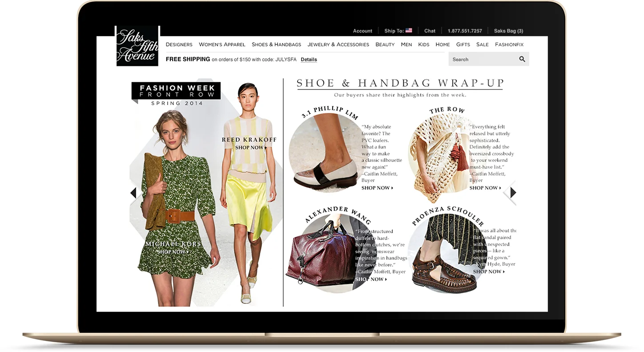Open Women's Apparel menu
Image resolution: width=644 pixels, height=352 pixels.
coord(222,45)
